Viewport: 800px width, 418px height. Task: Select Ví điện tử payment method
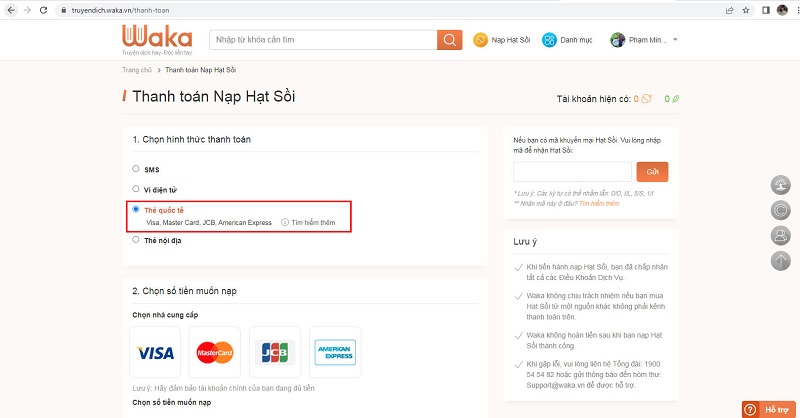coord(136,188)
